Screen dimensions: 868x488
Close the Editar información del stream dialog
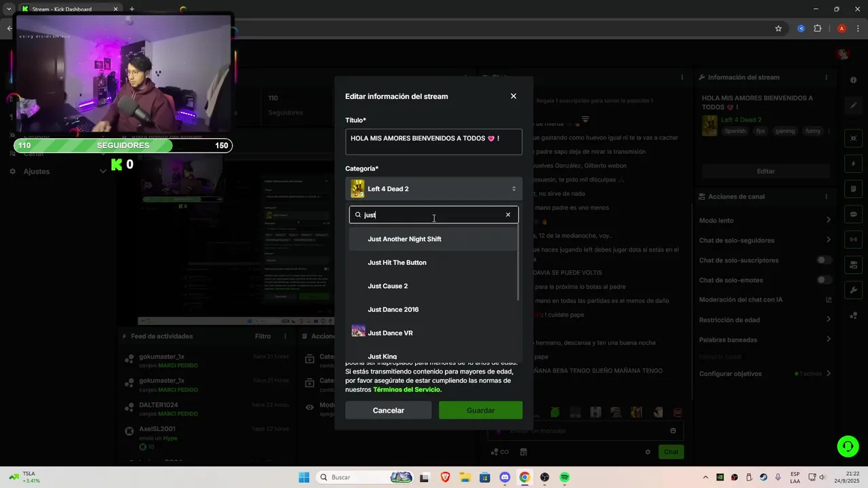[513, 96]
